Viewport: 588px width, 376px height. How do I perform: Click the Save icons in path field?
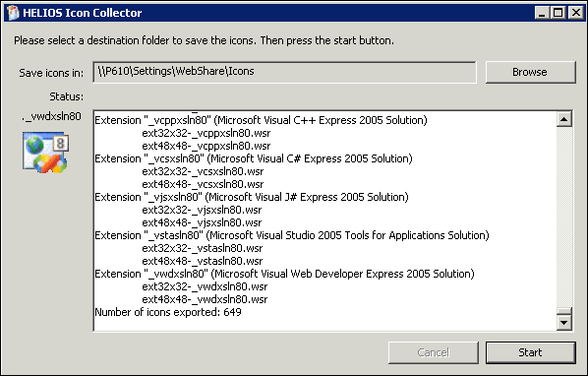pyautogui.click(x=284, y=72)
